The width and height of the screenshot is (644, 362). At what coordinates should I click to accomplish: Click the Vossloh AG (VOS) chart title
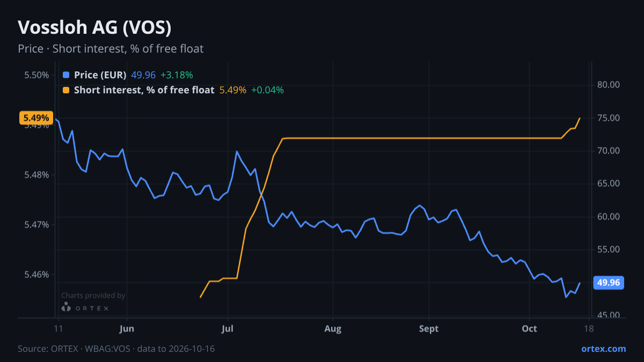pos(94,27)
